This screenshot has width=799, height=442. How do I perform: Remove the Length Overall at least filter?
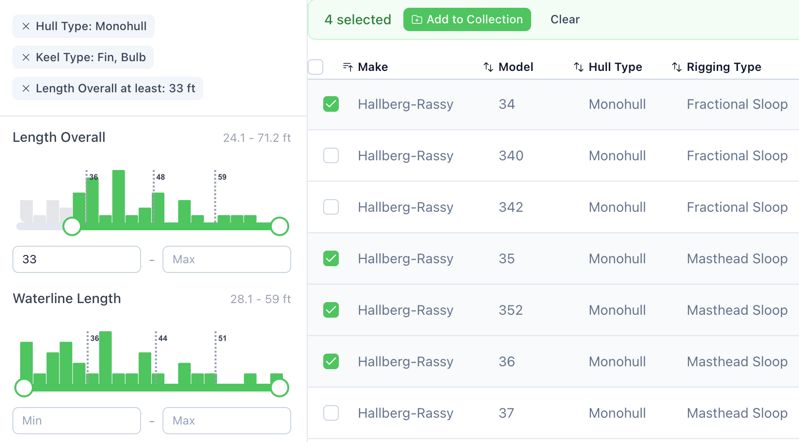(x=26, y=88)
